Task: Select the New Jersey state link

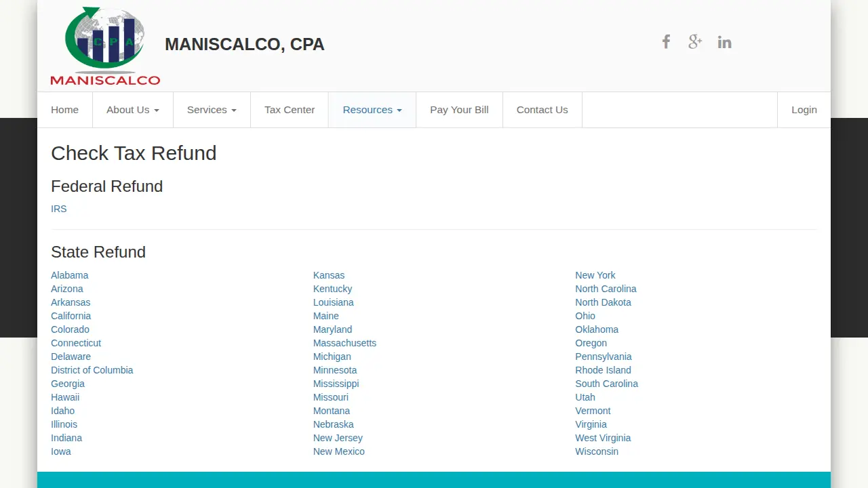Action: [338, 438]
